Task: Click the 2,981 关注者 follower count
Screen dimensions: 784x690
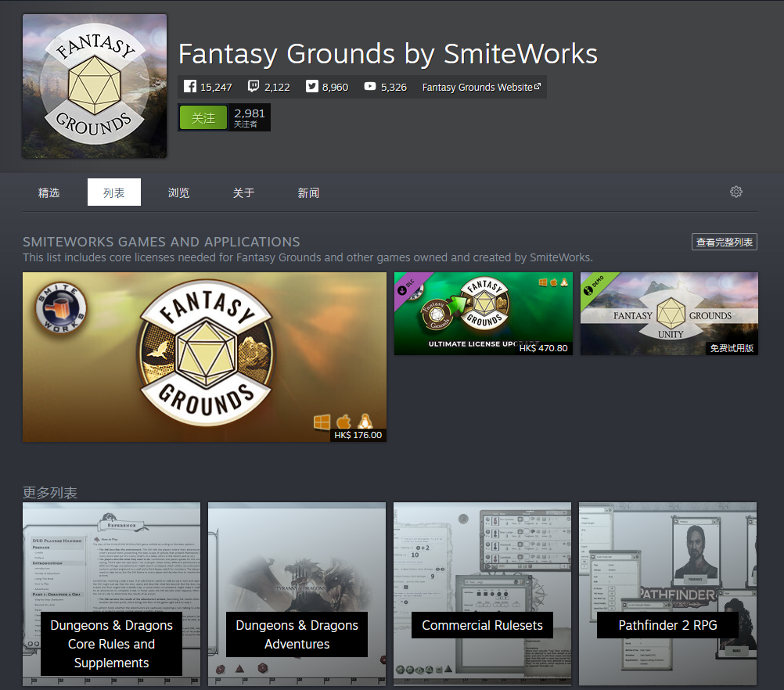Action: click(249, 118)
